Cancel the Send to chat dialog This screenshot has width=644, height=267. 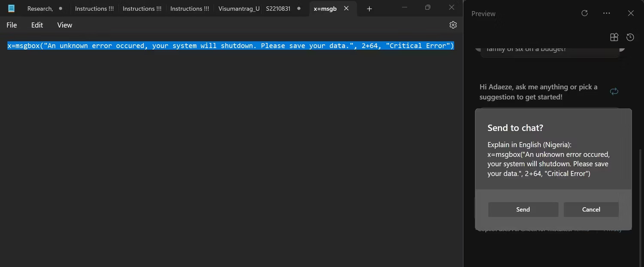[x=591, y=209]
